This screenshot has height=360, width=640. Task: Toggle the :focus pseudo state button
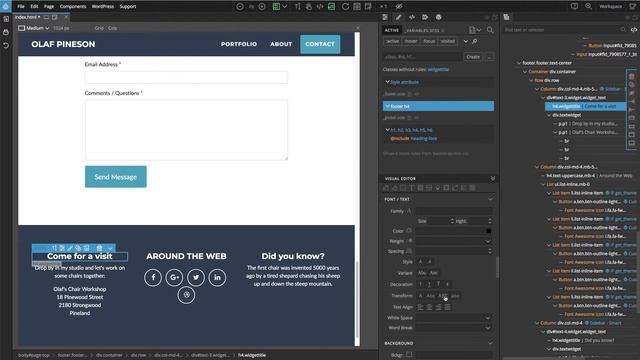(x=429, y=41)
